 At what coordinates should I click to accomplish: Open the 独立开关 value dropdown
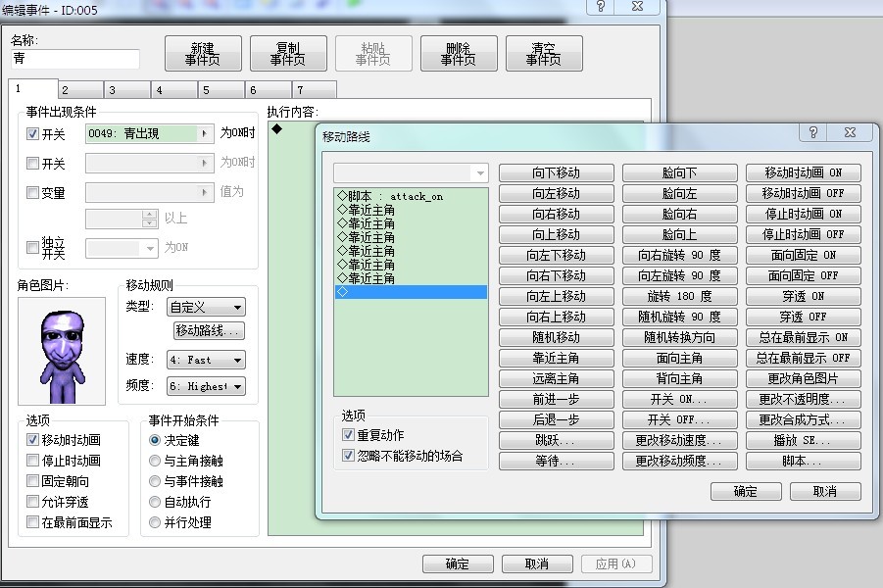click(x=122, y=248)
